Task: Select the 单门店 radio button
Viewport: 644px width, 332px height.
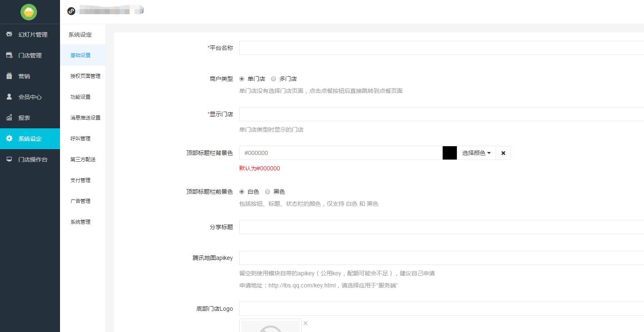Action: pyautogui.click(x=242, y=79)
